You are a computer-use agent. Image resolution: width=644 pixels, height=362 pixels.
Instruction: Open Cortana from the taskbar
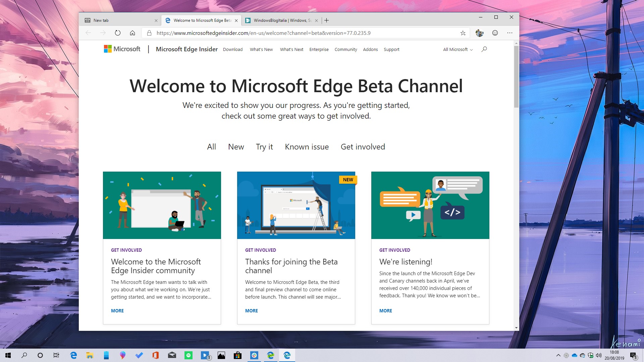click(x=40, y=355)
